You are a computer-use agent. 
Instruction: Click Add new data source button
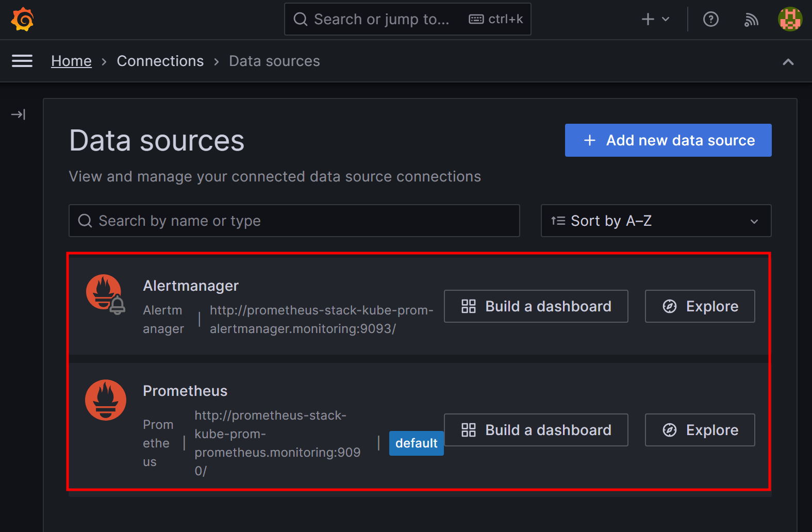point(668,140)
